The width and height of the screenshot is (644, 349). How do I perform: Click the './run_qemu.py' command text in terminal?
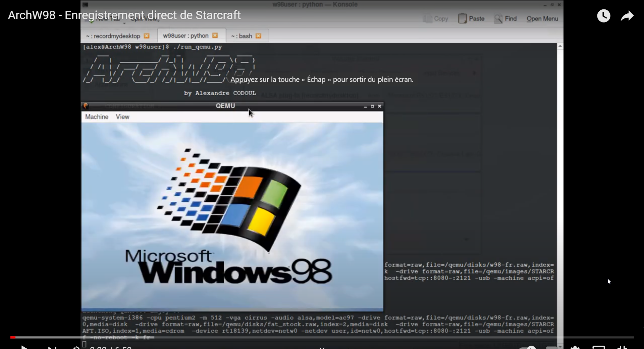(x=198, y=47)
